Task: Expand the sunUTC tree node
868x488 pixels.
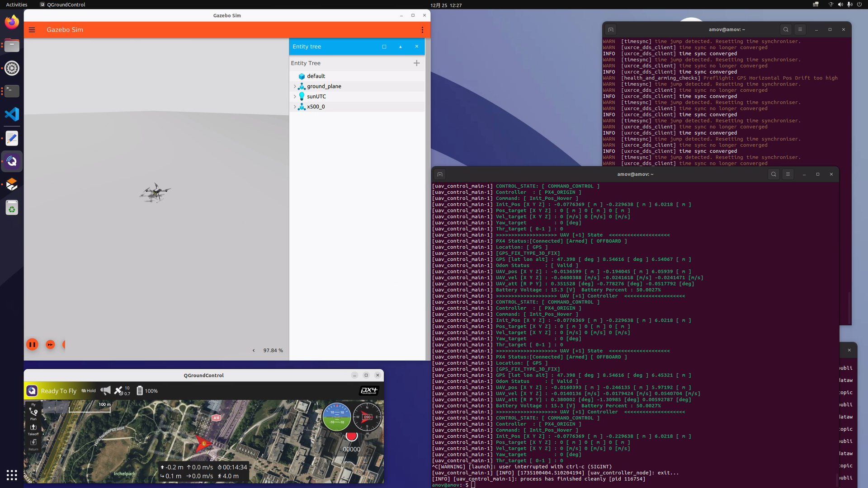Action: click(295, 97)
